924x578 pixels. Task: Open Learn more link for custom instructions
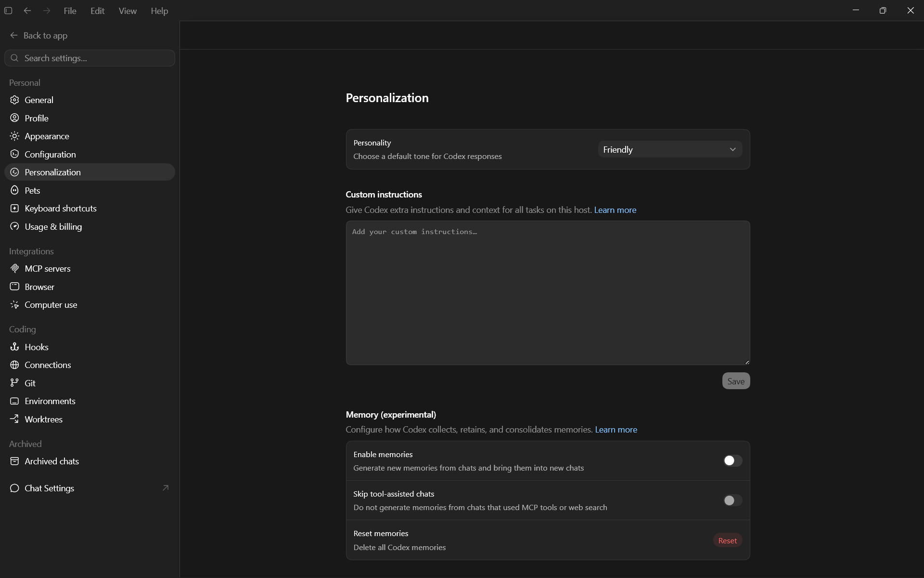click(615, 210)
